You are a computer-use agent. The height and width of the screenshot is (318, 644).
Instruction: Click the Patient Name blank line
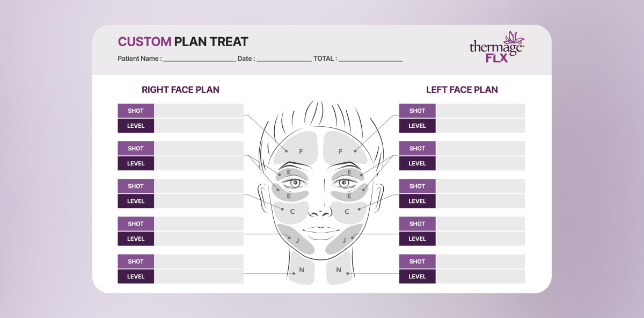tap(199, 59)
